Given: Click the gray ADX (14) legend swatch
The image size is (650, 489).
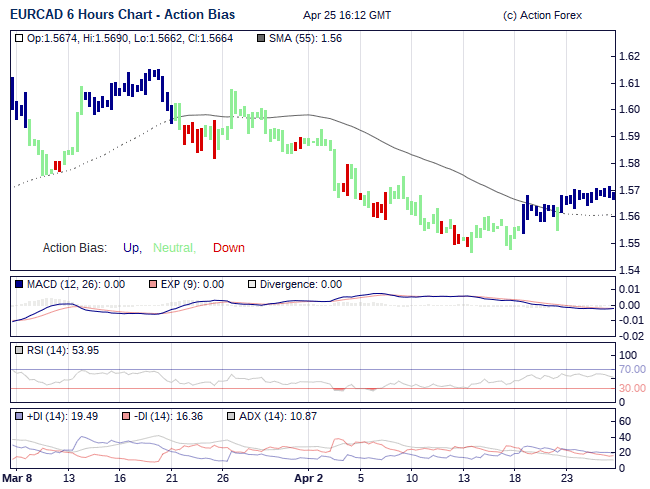Looking at the screenshot, I should 231,416.
